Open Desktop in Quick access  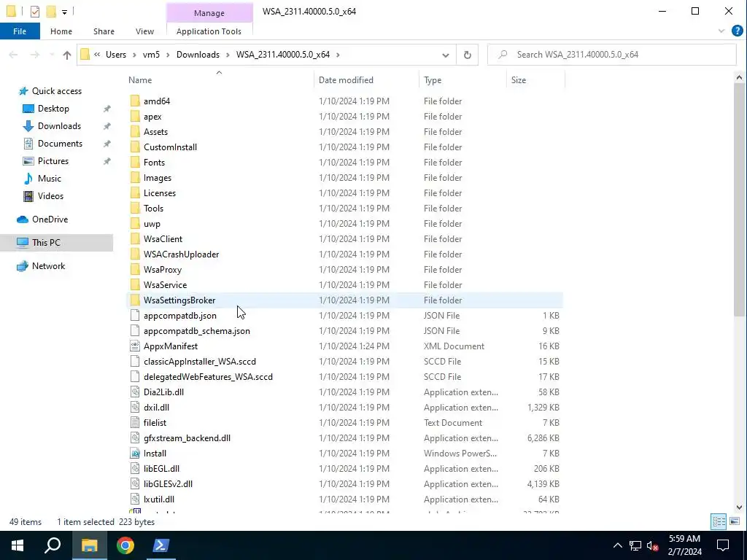[x=53, y=109]
